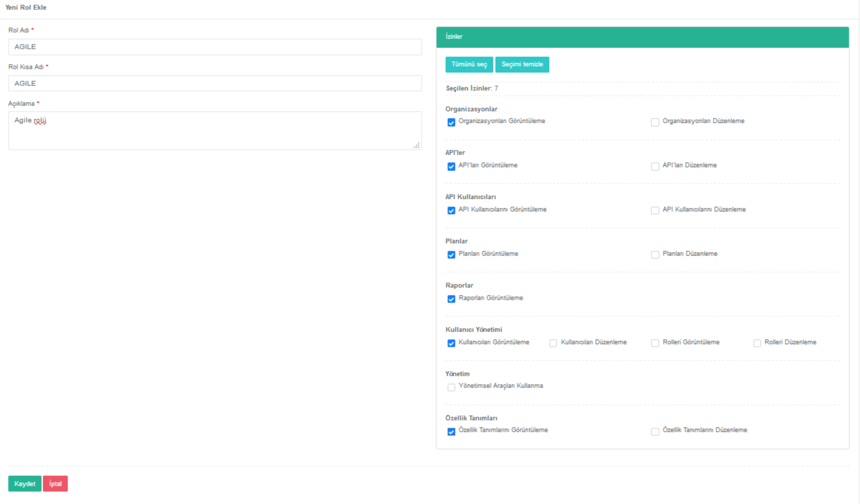Toggle Planları Görüntüleme checkbox
The width and height of the screenshot is (860, 504).
coord(451,255)
